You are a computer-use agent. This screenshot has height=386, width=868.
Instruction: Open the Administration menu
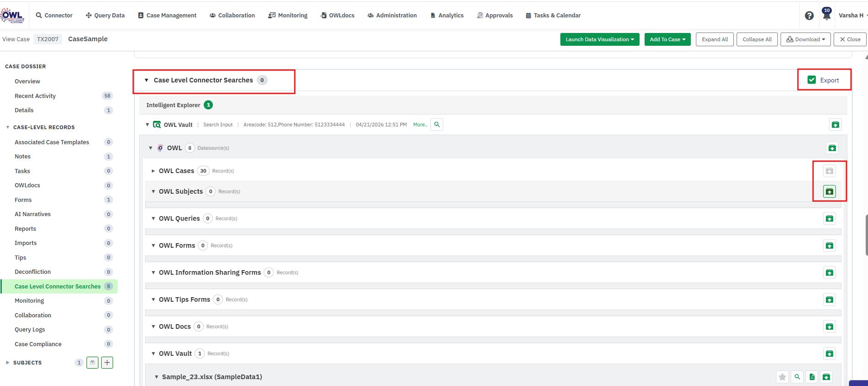[x=392, y=15]
